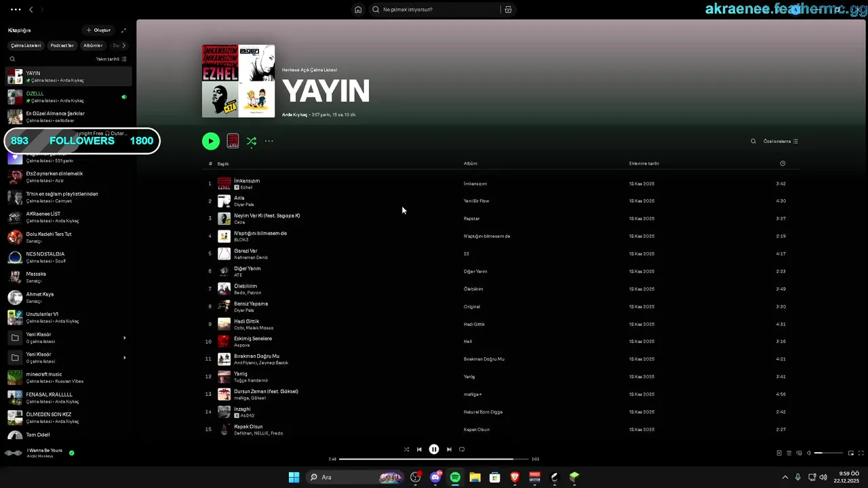Open the Oluştur create menu

(x=98, y=30)
